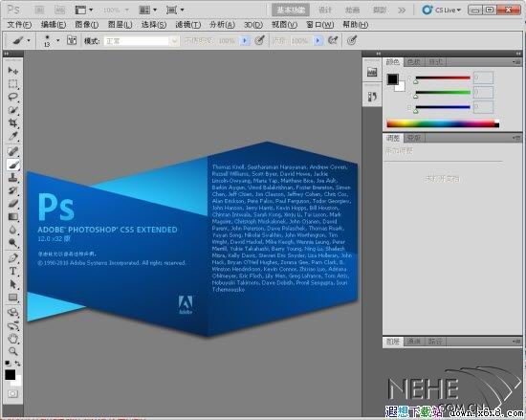Select the Move tool
Viewport: 526px width, 420px height.
pyautogui.click(x=12, y=70)
